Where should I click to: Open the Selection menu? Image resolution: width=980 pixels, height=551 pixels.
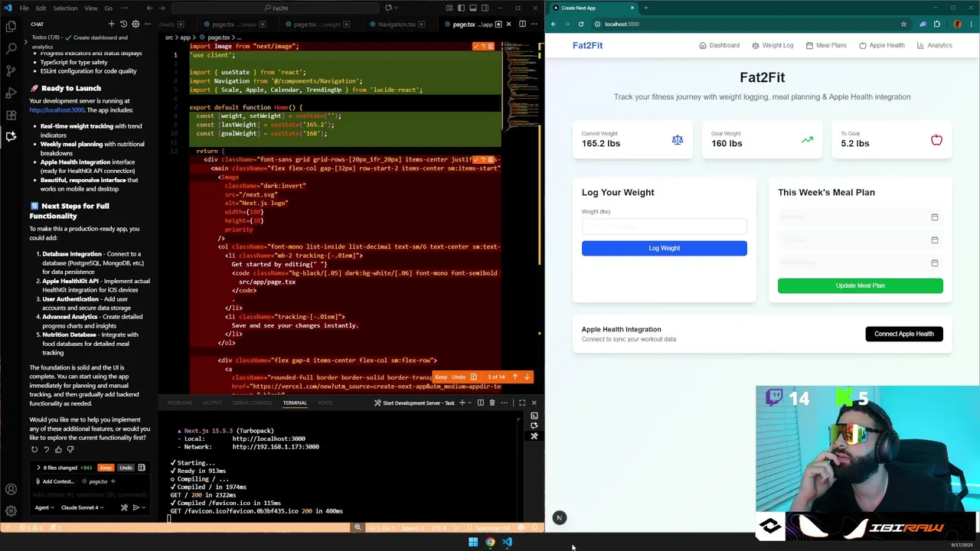[64, 8]
